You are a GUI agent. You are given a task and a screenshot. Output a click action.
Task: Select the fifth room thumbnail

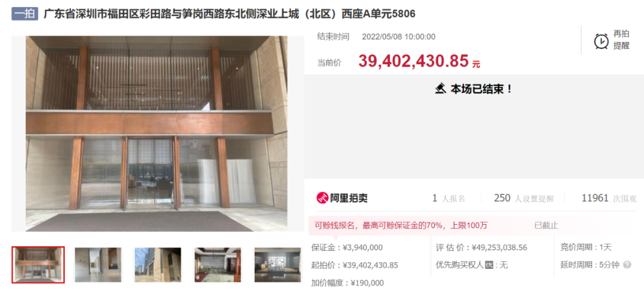(x=278, y=265)
